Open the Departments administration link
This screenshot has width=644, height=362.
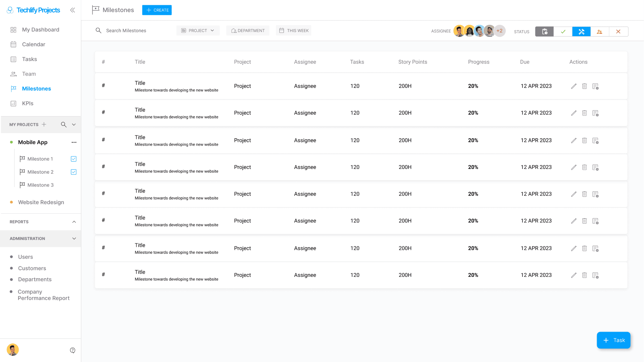pos(35,279)
